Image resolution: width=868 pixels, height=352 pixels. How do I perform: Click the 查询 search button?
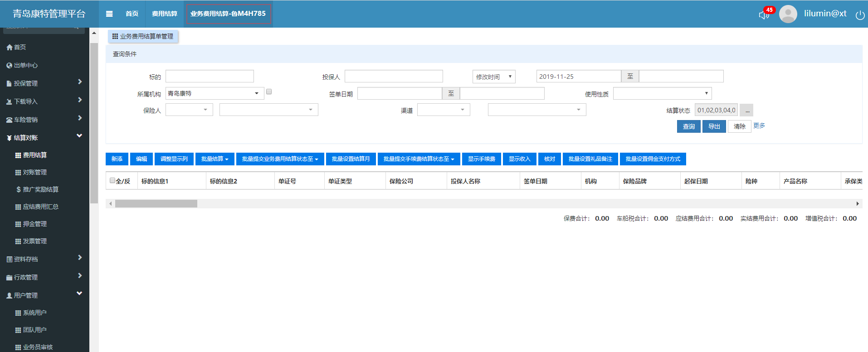688,126
